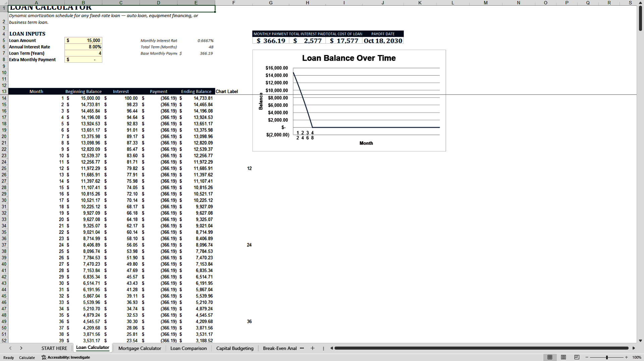Add a new sheet with plus icon

tap(313, 348)
